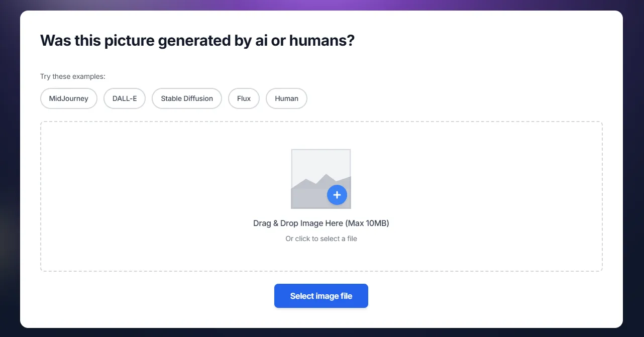Choose the Flux example chip
Viewport: 644px width, 337px height.
[244, 98]
